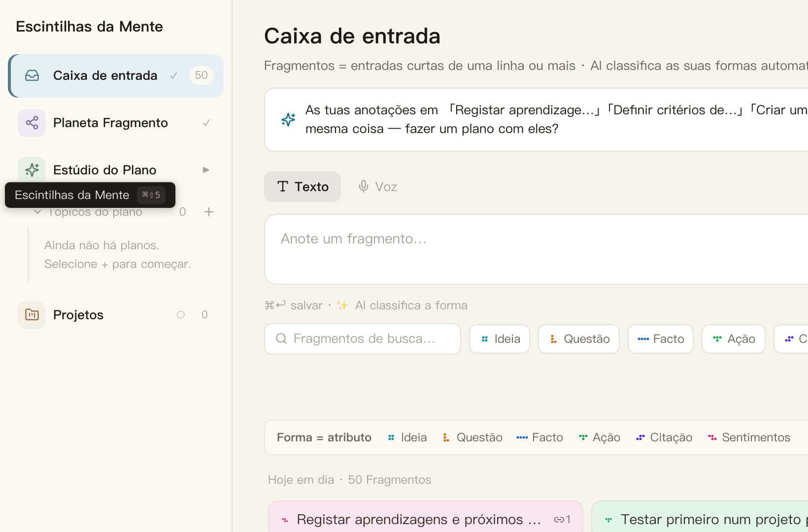Add a new plan topic with plus
Image resolution: width=808 pixels, height=532 pixels.
click(209, 212)
